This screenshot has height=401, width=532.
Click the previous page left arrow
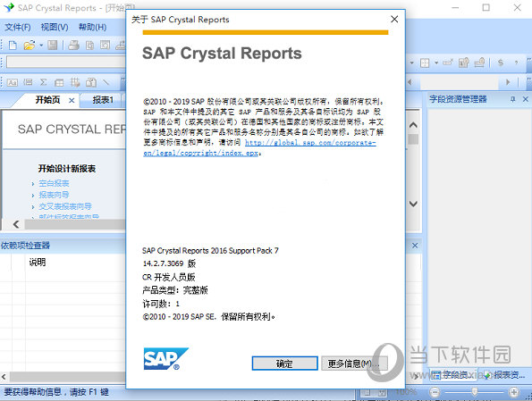[x=410, y=82]
